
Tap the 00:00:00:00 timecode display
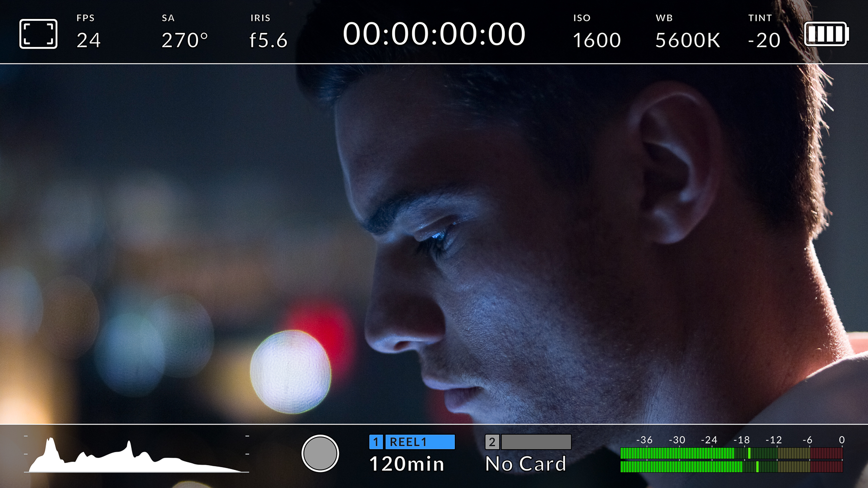[434, 34]
